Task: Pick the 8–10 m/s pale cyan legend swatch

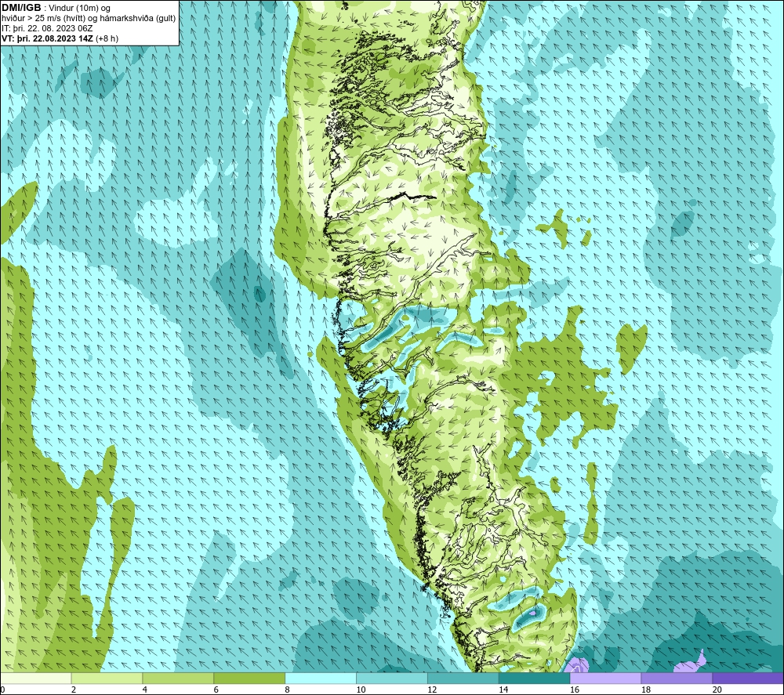Action: [x=321, y=679]
